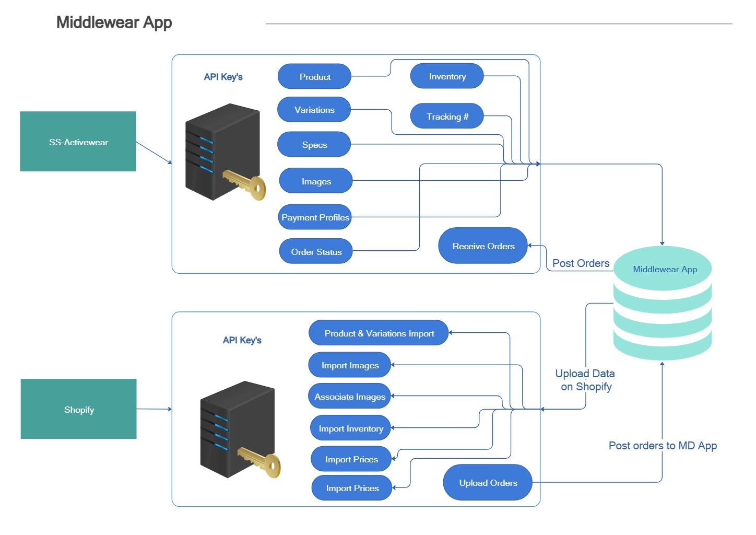Click the server tower icon in the lower API panel
The width and height of the screenshot is (756, 535).
coord(237,429)
